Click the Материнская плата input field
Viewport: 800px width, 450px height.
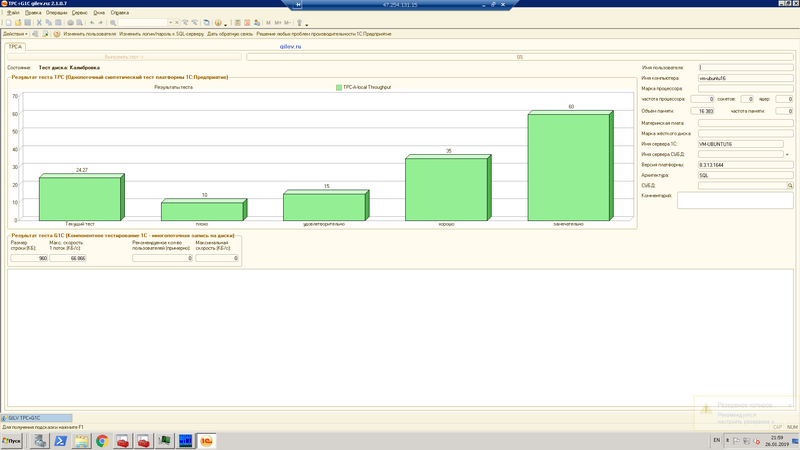pyautogui.click(x=745, y=123)
